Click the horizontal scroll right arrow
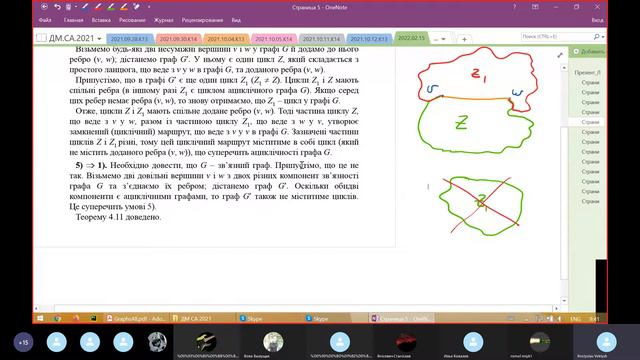 556,308
